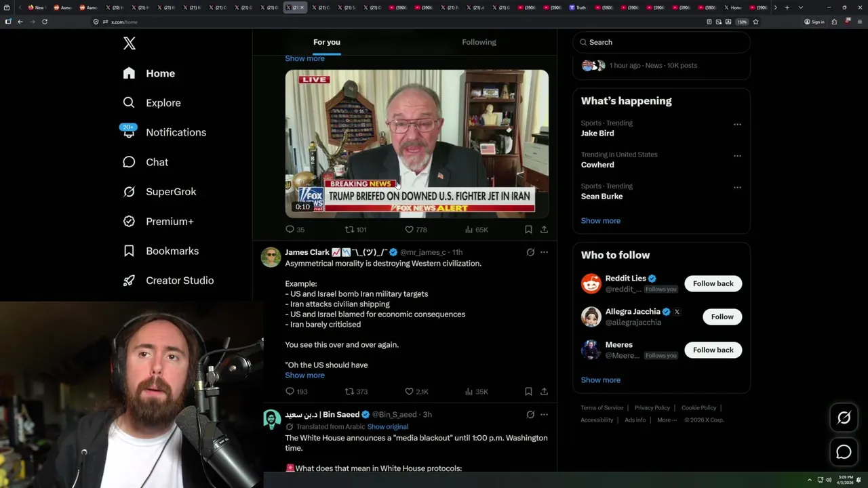Screen dimensions: 868x488
Task: Open Home from the sidebar
Action: coord(149,73)
